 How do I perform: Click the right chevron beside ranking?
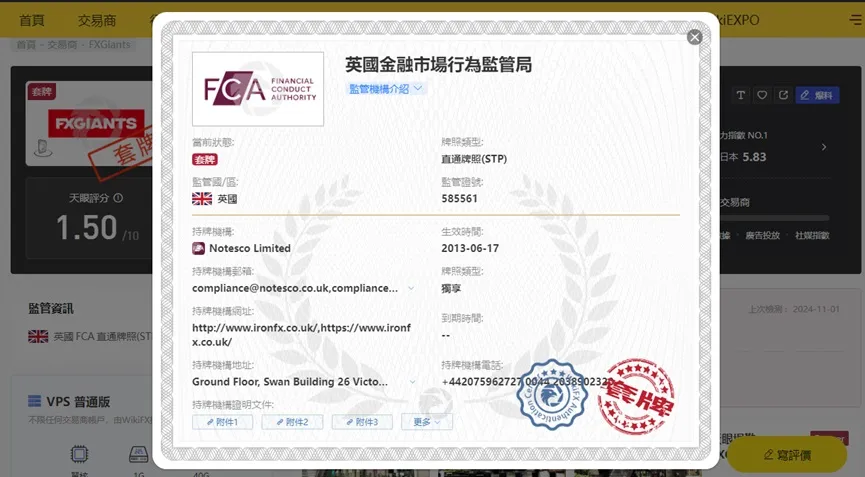click(x=824, y=147)
